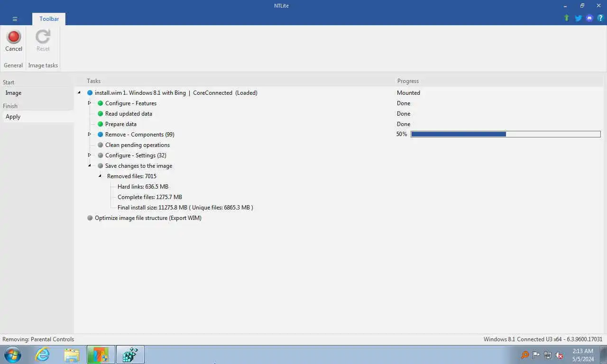Click grey dot of Optimize image file structure
The height and width of the screenshot is (364, 607).
click(90, 218)
